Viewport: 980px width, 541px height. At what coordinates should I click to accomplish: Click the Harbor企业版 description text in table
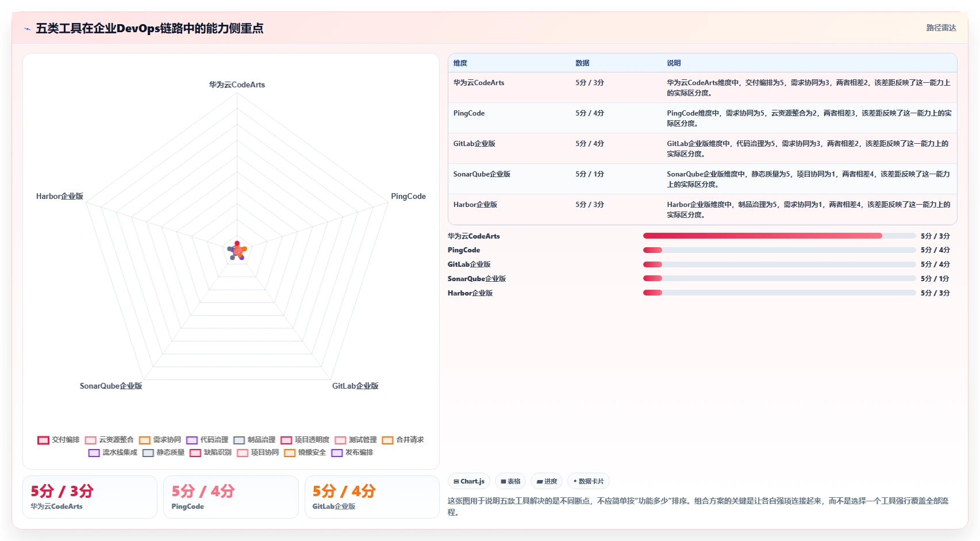pyautogui.click(x=809, y=209)
